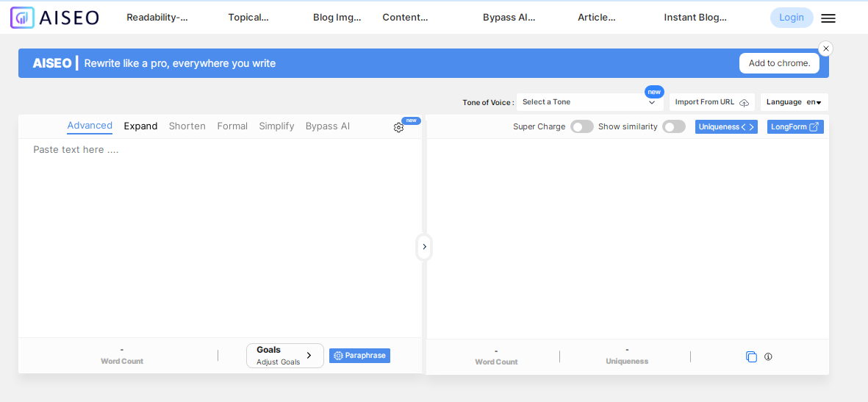Click the info icon beside copy
This screenshot has height=402, width=868.
[768, 356]
